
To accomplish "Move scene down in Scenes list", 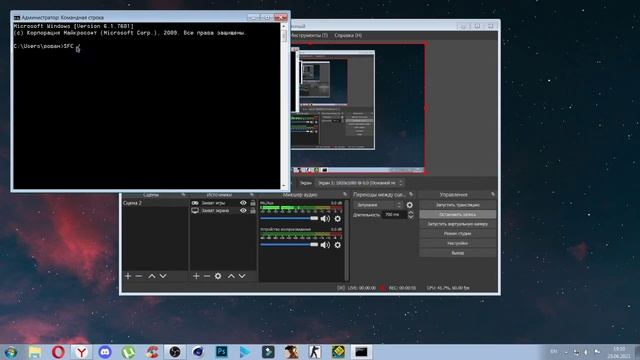I will click(x=163, y=276).
